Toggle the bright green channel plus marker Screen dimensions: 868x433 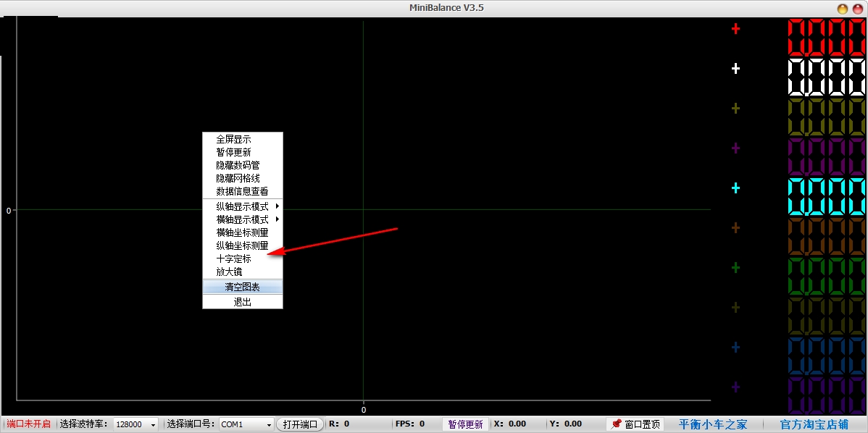pos(735,268)
